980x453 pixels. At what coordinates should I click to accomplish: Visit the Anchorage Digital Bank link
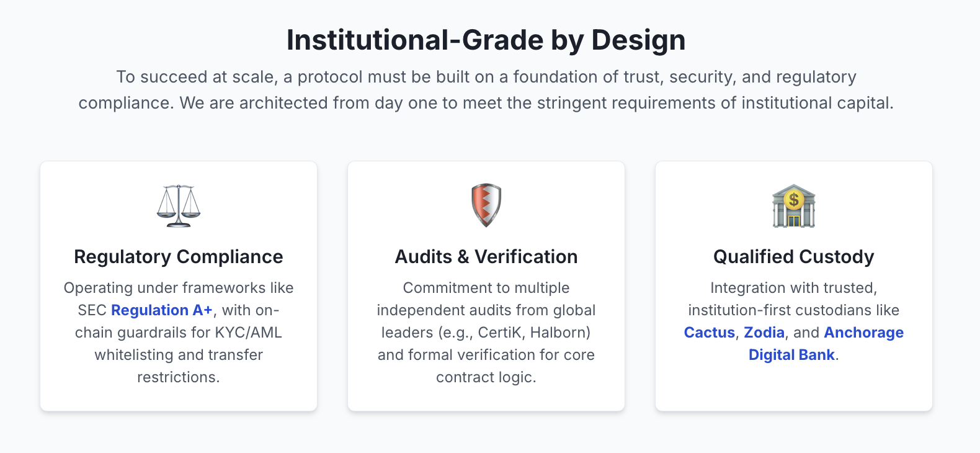coord(825,344)
